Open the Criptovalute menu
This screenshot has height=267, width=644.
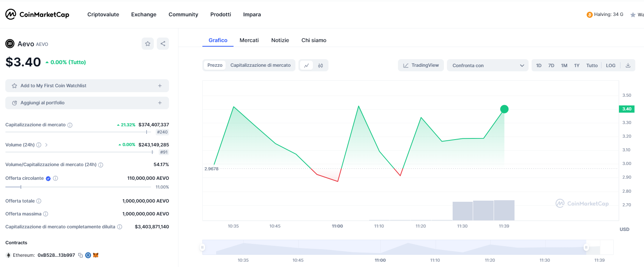[x=103, y=14]
